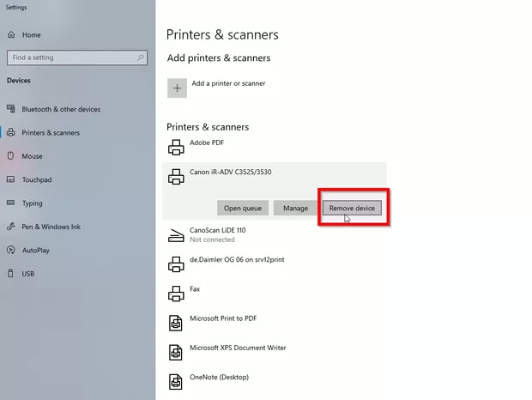The width and height of the screenshot is (532, 400).
Task: Click the Remove device button
Action: coord(352,208)
